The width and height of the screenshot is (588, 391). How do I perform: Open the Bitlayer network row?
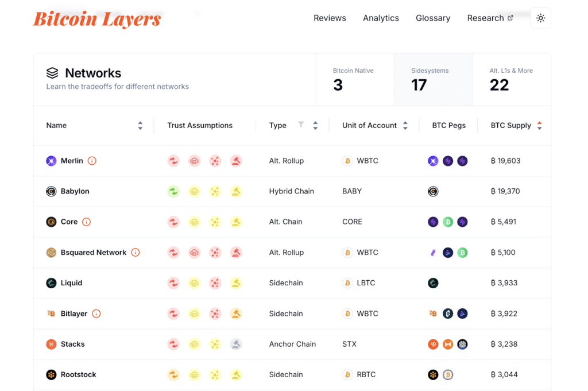click(292, 313)
